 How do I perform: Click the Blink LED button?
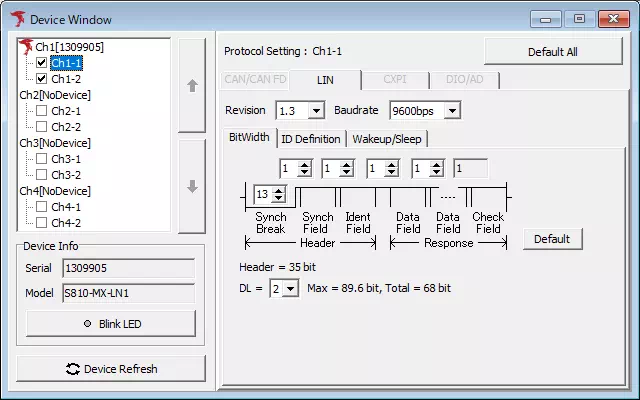click(x=112, y=324)
